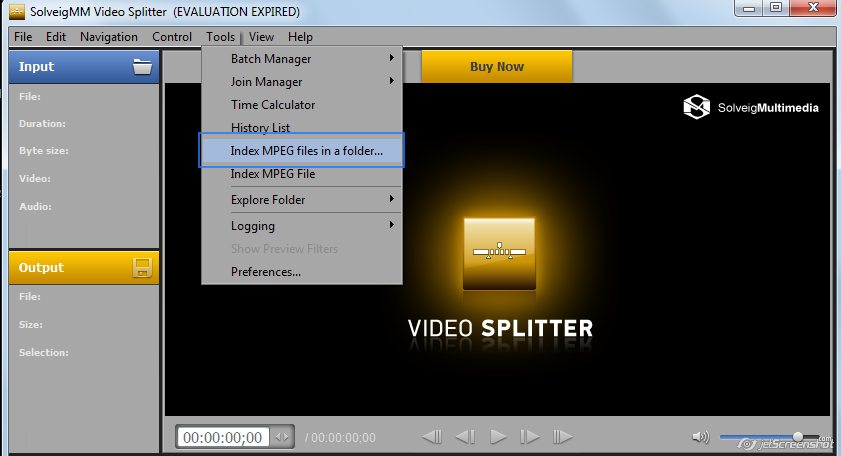The height and width of the screenshot is (456, 841).
Task: Open the Edit menu
Action: (56, 37)
